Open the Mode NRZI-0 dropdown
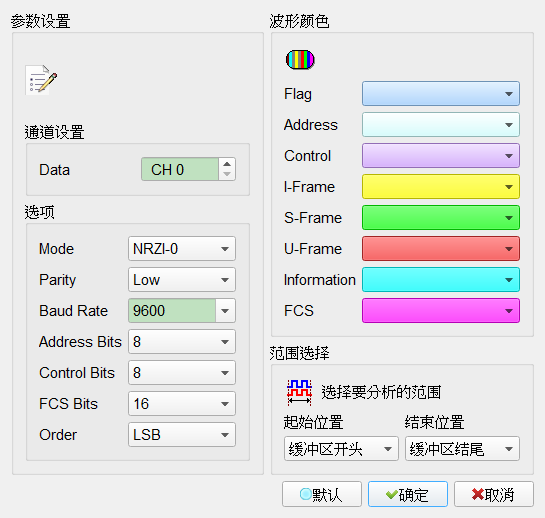 pos(182,249)
